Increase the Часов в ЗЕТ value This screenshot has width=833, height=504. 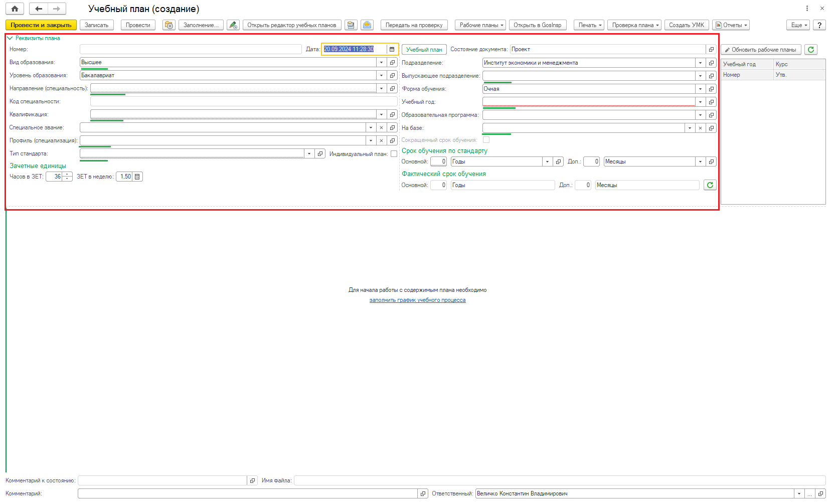68,175
